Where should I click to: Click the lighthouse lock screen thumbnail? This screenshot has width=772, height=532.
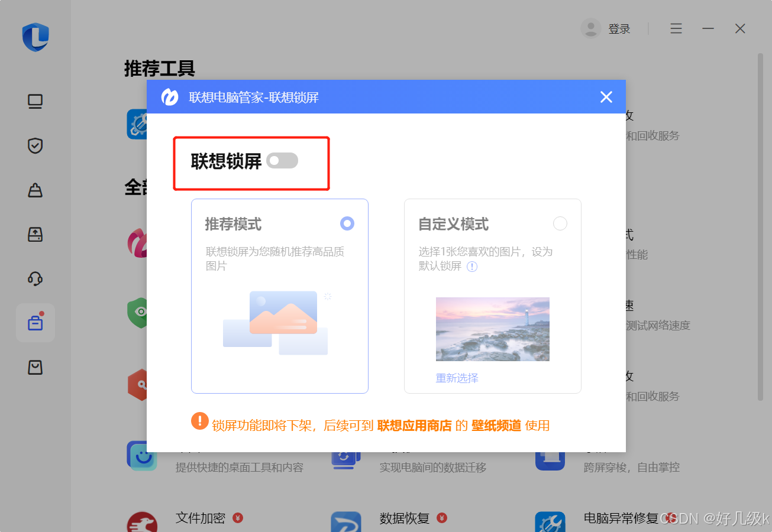tap(493, 329)
